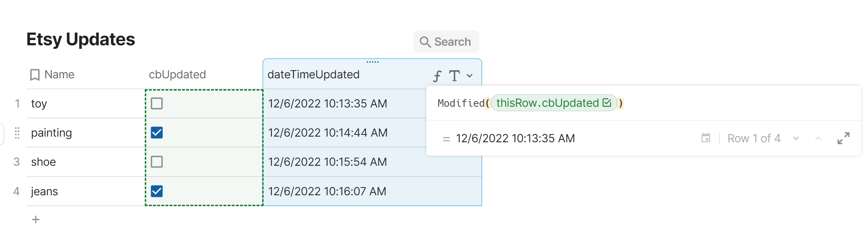The height and width of the screenshot is (236, 868).
Task: Click the plus icon to add row
Action: [x=36, y=220]
